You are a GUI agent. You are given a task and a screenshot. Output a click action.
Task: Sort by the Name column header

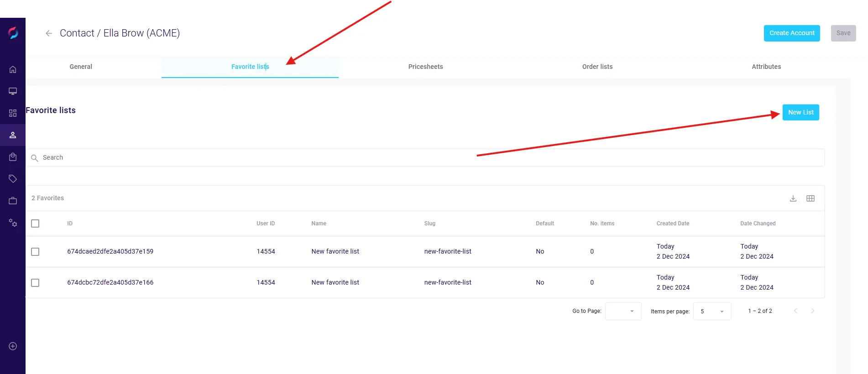pyautogui.click(x=319, y=223)
